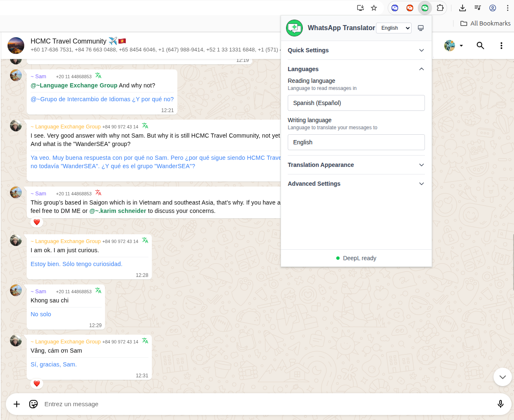Screen dimensions: 514x420
Task: Open the chat search icon
Action: pyautogui.click(x=480, y=46)
